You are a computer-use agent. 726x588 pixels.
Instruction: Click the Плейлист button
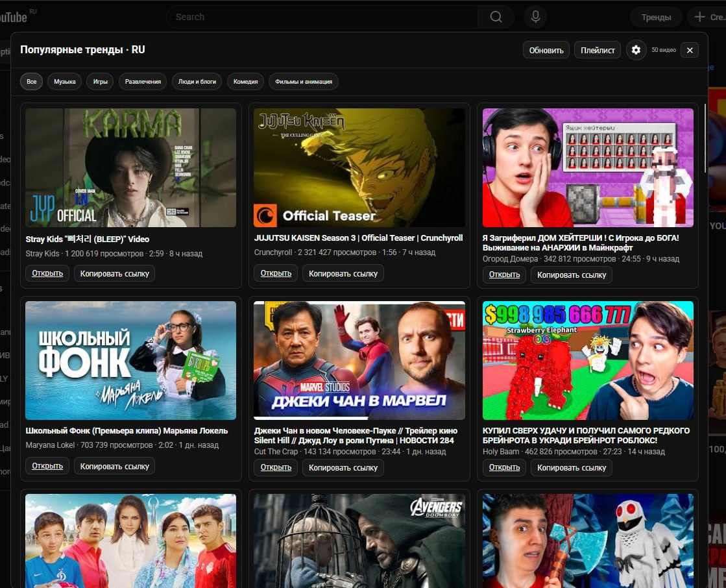[598, 50]
